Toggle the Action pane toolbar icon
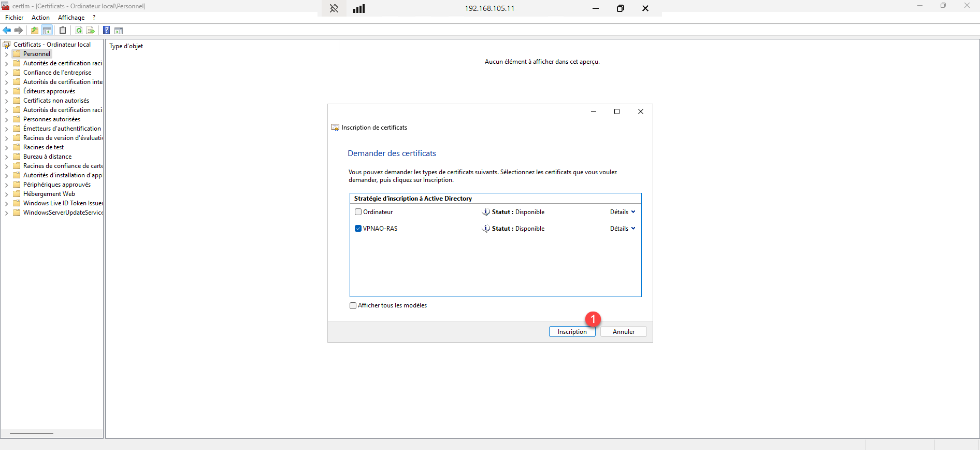The image size is (980, 450). click(119, 31)
